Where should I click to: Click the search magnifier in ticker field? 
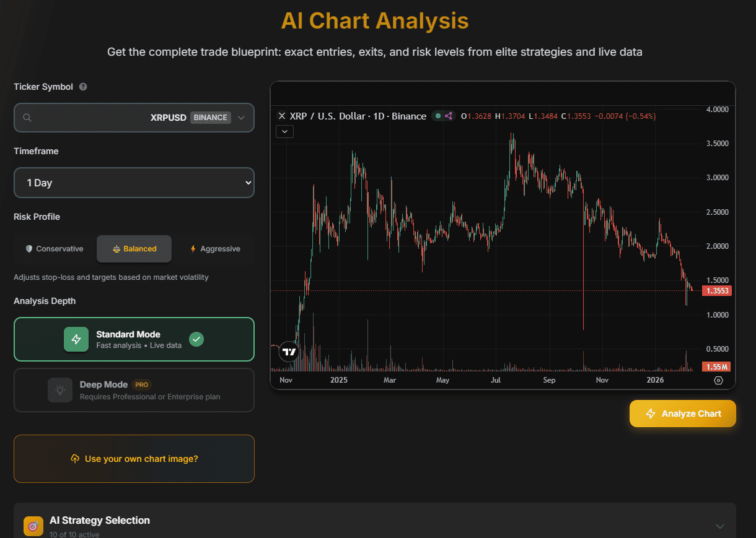[27, 118]
